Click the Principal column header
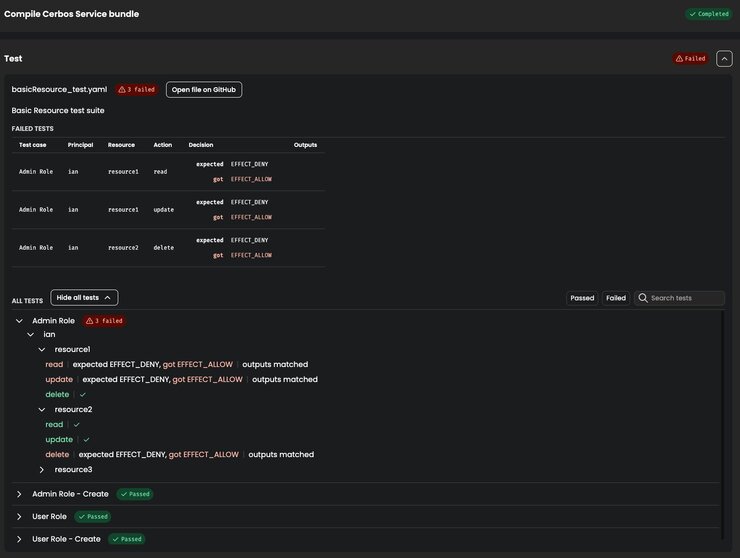The width and height of the screenshot is (740, 558). (x=80, y=145)
